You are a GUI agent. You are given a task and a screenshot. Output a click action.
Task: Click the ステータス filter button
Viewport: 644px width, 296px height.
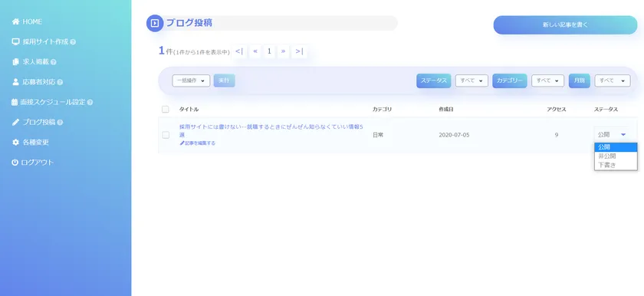tap(434, 81)
